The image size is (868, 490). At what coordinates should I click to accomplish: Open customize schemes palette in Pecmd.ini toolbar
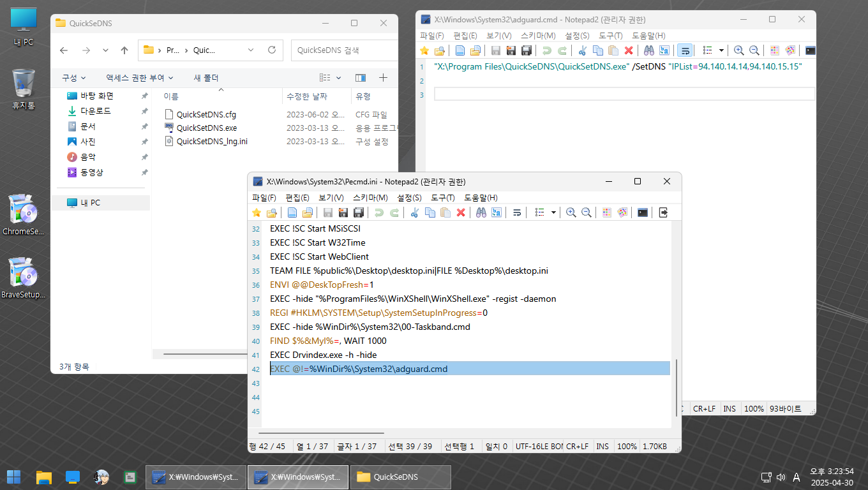[x=622, y=212]
